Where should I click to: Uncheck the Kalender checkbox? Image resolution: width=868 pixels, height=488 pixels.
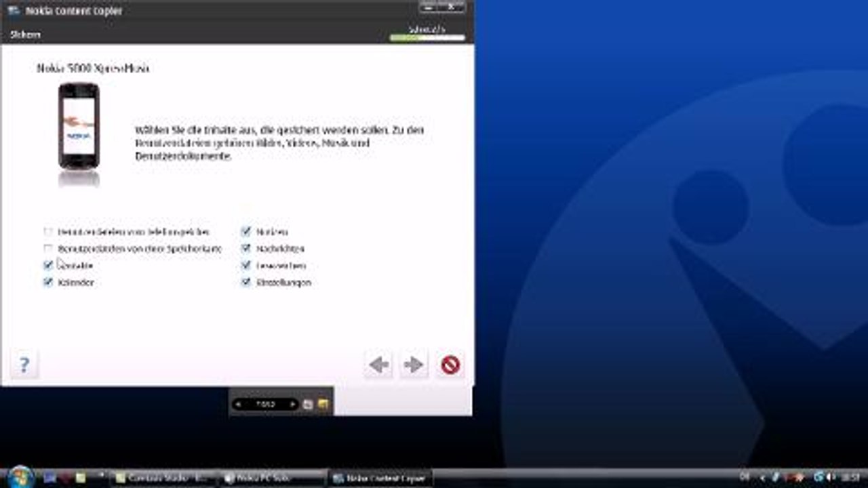click(48, 282)
